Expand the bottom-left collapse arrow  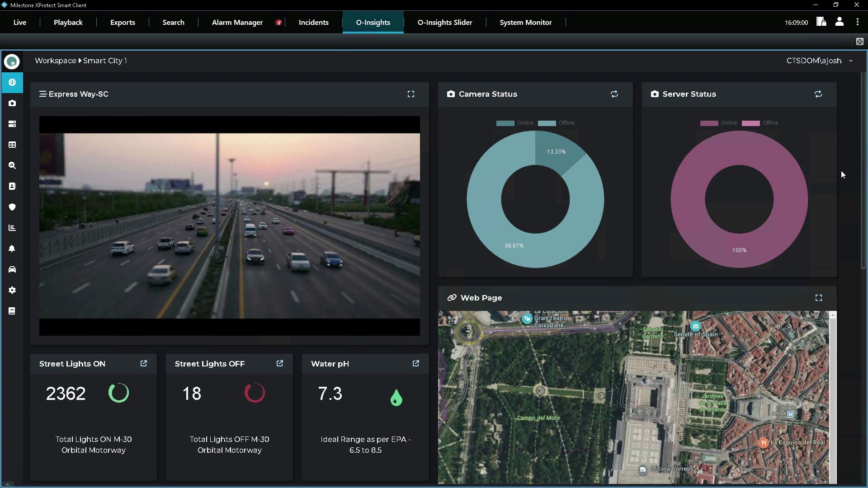pyautogui.click(x=7, y=484)
